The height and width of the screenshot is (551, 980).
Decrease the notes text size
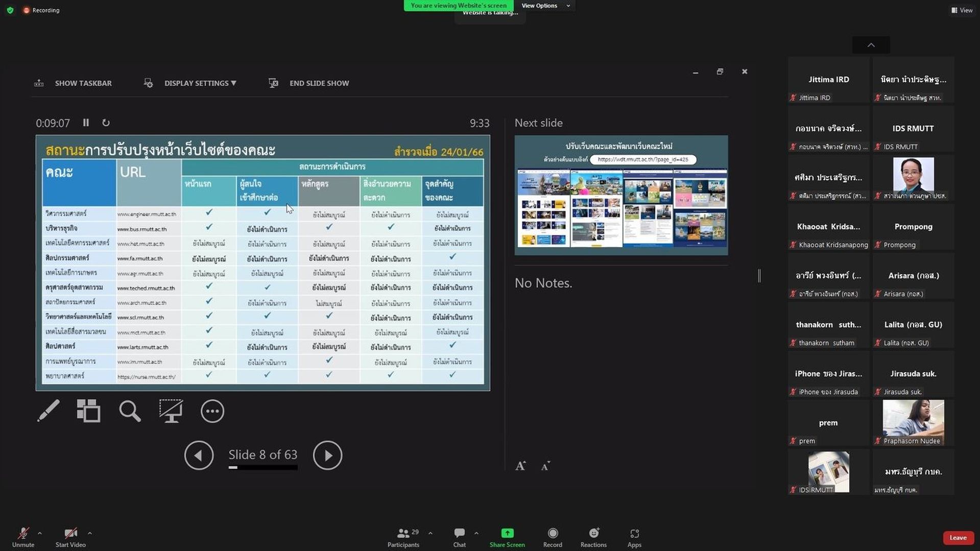tap(545, 466)
